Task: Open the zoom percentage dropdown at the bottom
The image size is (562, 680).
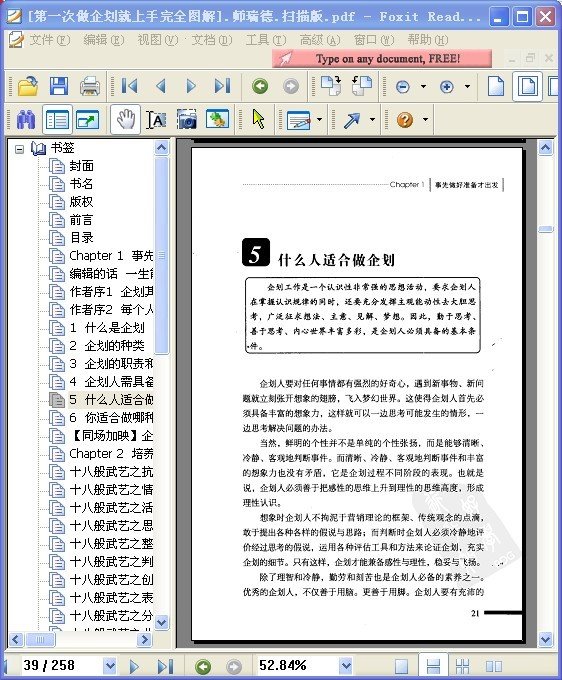Action: coord(346,665)
